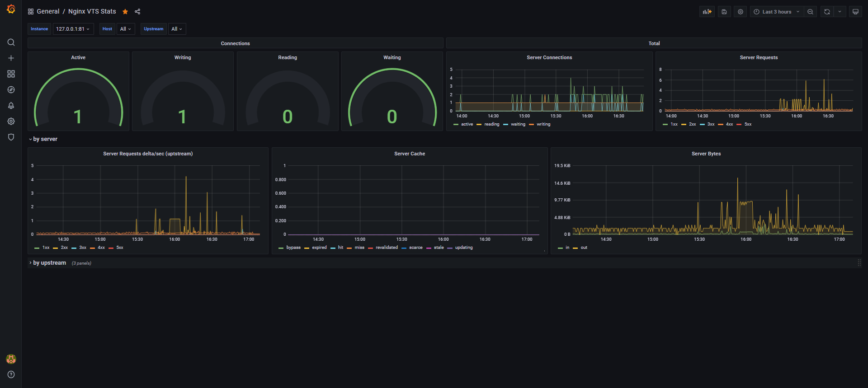Open the Dashboards grid icon in sidebar
868x388 pixels.
click(11, 74)
